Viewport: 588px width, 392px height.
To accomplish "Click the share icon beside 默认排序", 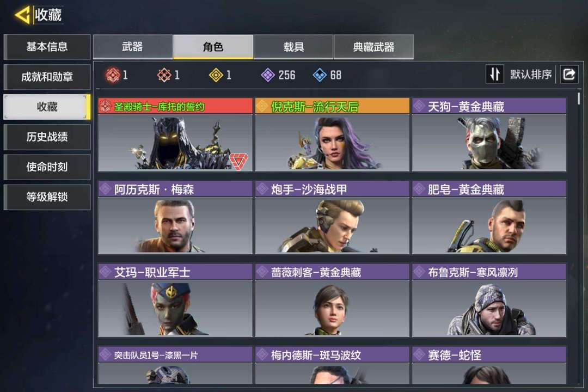I will [x=569, y=74].
